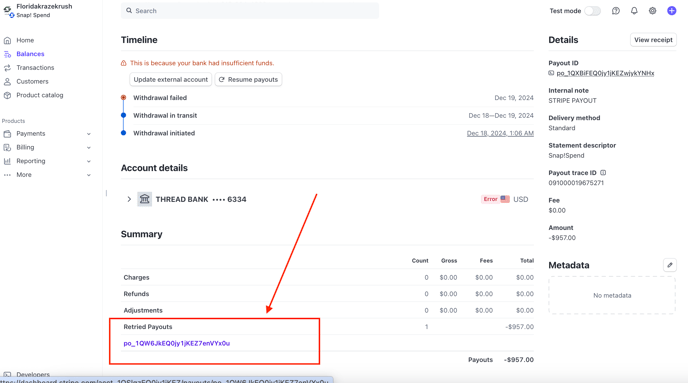Open the notifications bell icon

pos(634,11)
